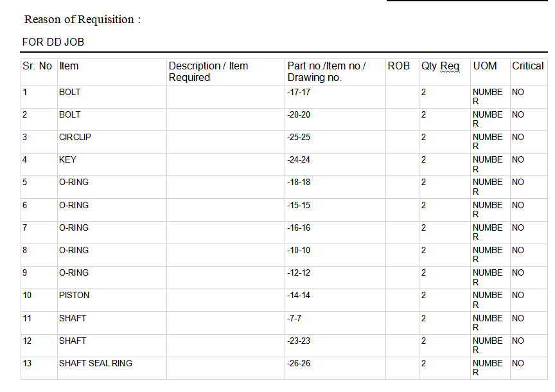555x392 pixels.
Task: Click the 'FOR DD JOB' text
Action: (x=53, y=42)
